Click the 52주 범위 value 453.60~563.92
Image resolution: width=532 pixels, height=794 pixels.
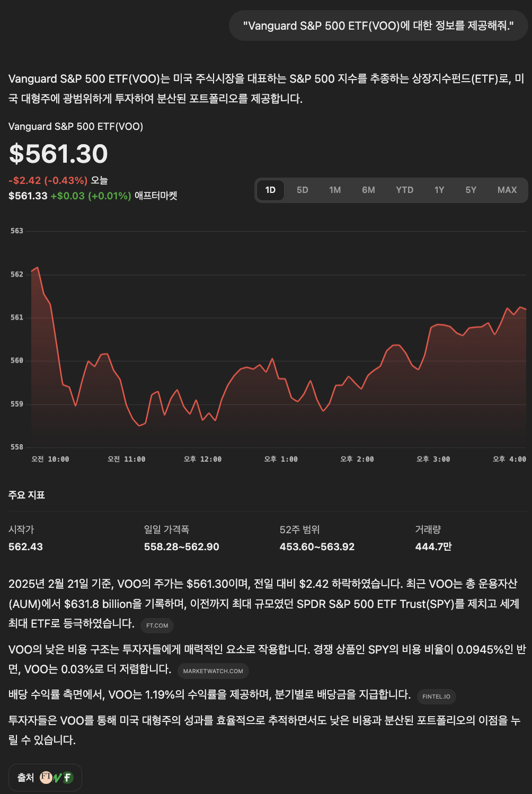(317, 546)
